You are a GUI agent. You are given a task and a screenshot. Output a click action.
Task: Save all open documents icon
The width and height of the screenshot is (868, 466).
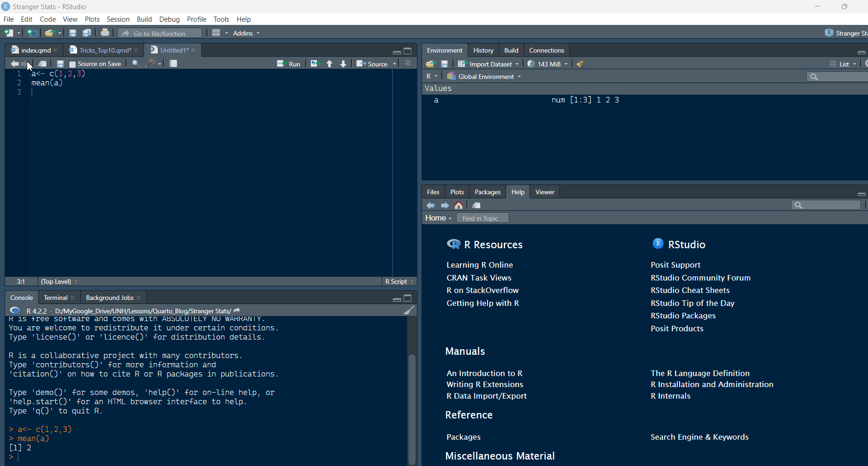point(87,33)
